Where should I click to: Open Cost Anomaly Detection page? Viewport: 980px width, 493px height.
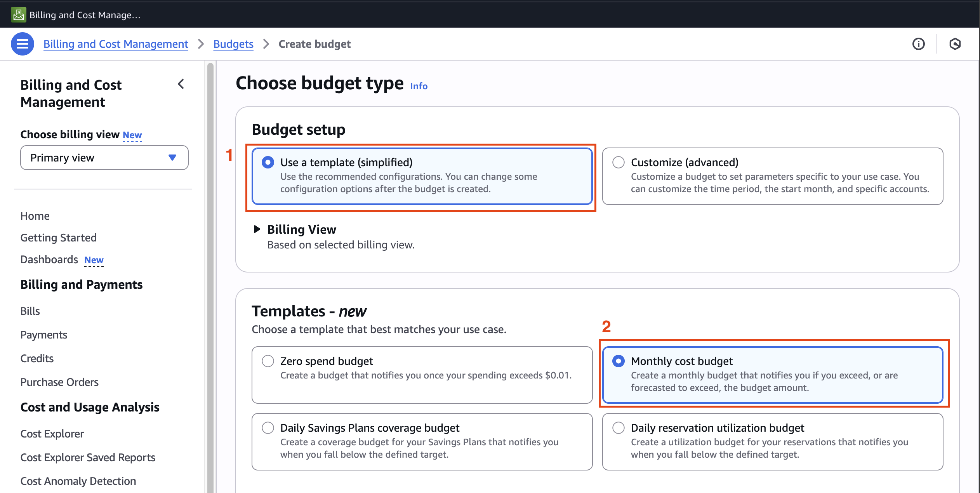[x=78, y=481]
